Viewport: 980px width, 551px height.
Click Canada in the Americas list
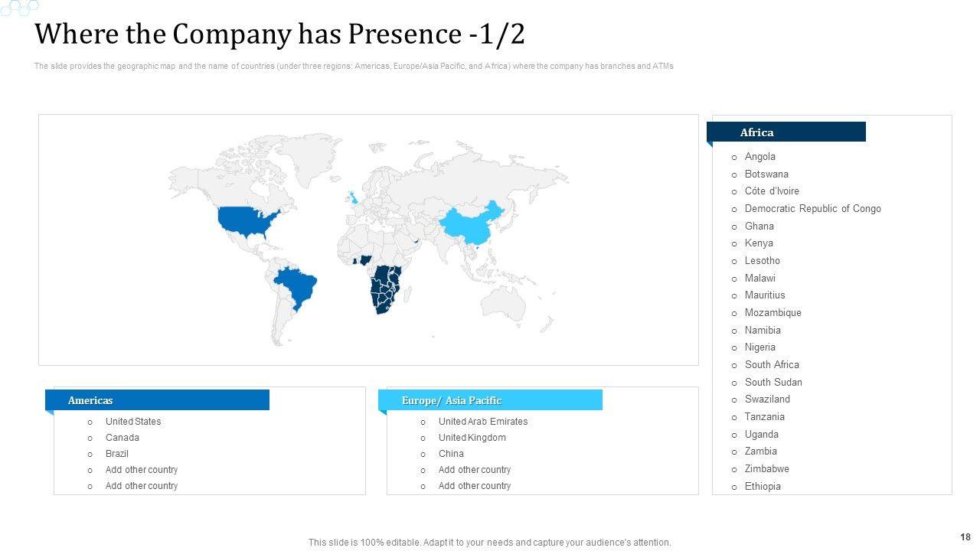pos(122,438)
